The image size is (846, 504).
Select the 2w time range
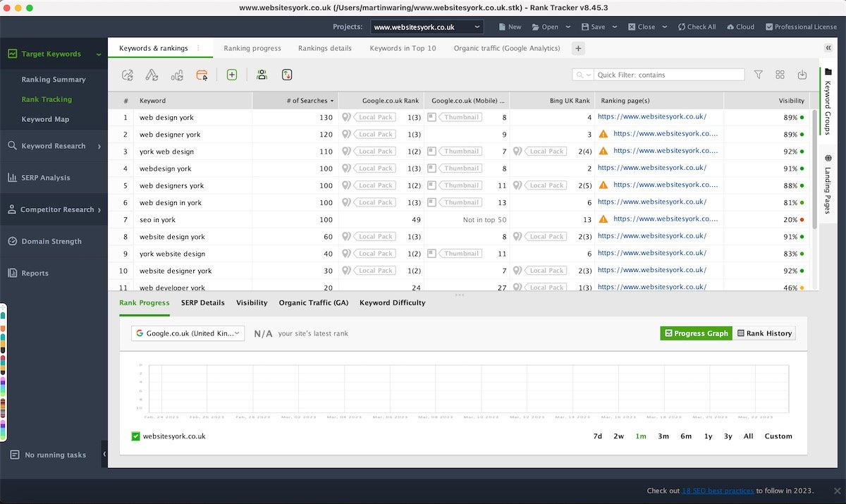(618, 436)
